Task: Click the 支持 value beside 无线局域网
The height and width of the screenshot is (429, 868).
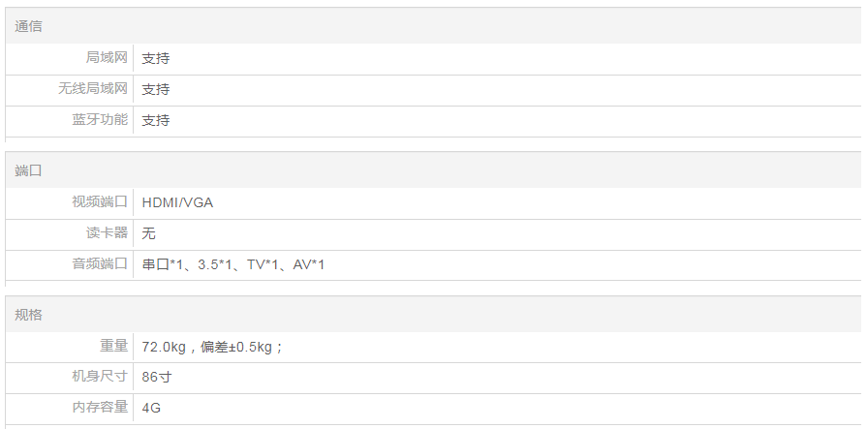Action: click(156, 89)
